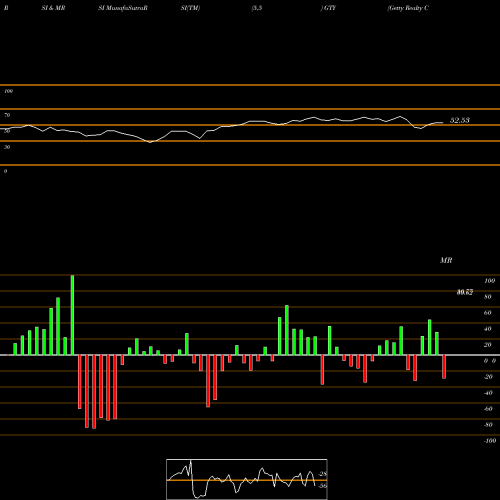Click the 'SI MunafaSutraR' header label
Image resolution: width=500 pixels, height=500 pixels.
pyautogui.click(x=123, y=8)
